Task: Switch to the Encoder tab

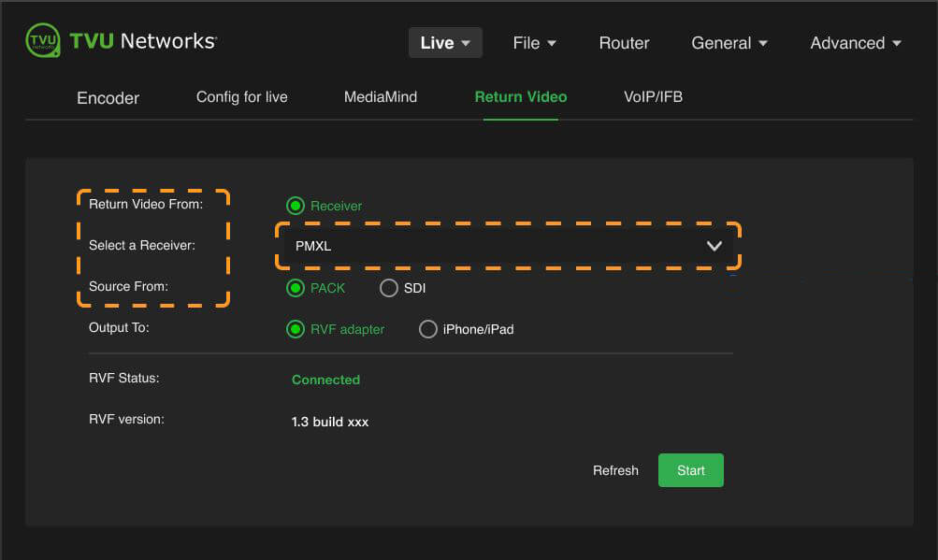Action: click(108, 98)
